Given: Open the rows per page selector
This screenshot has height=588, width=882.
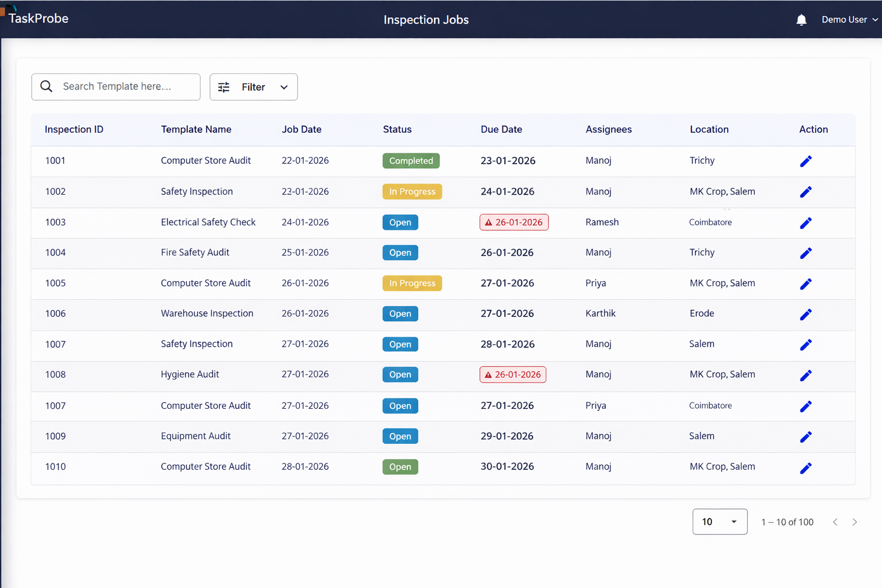Looking at the screenshot, I should click(x=719, y=521).
